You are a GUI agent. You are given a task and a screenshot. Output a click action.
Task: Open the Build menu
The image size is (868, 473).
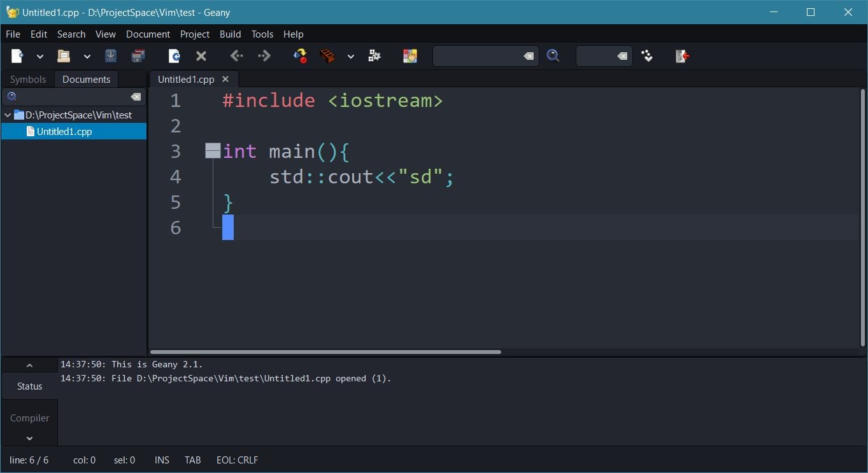point(230,34)
